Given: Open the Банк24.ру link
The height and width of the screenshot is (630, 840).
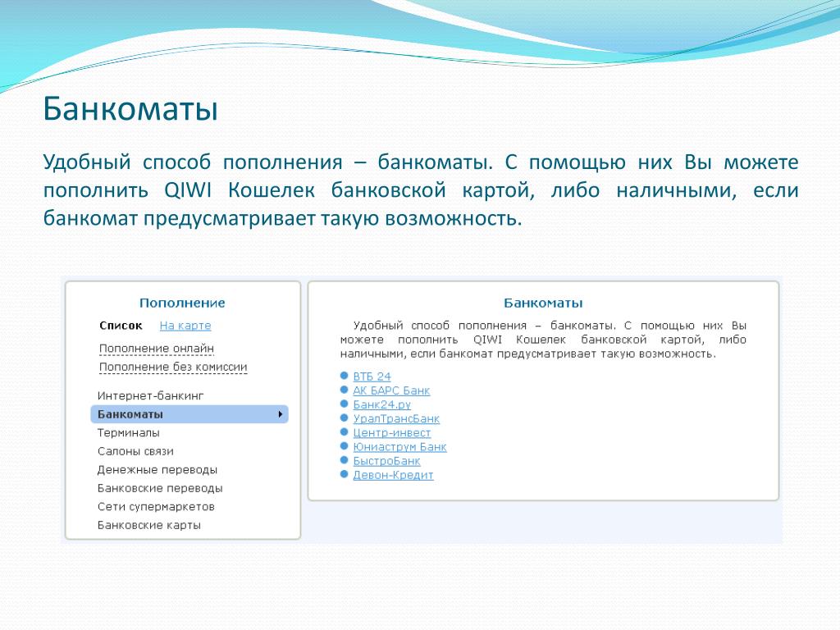Looking at the screenshot, I should [x=381, y=404].
